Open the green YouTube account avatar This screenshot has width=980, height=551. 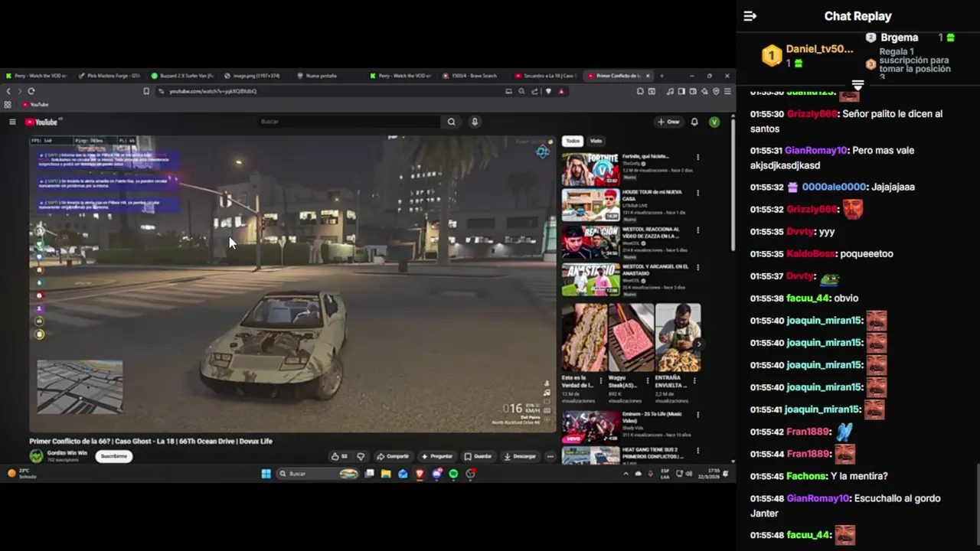coord(714,122)
